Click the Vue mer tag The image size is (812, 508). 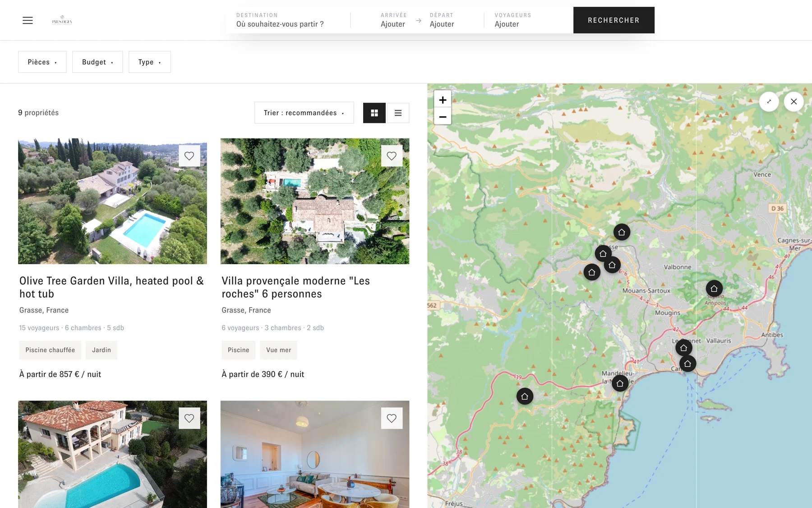tap(279, 350)
